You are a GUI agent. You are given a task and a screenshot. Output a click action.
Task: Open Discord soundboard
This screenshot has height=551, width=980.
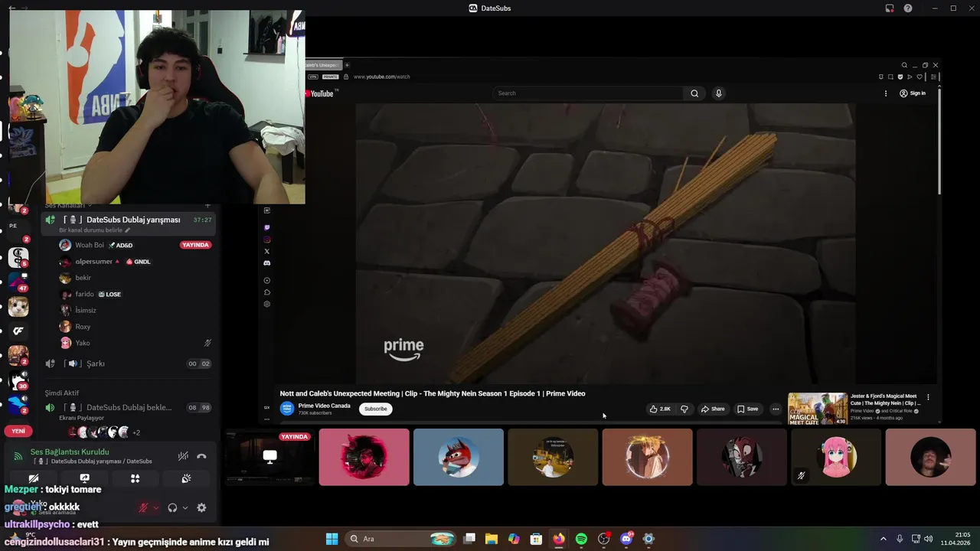[185, 478]
